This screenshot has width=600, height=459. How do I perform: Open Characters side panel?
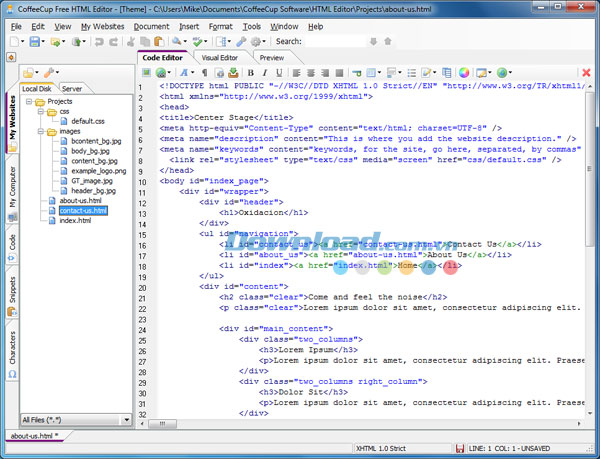tap(12, 354)
